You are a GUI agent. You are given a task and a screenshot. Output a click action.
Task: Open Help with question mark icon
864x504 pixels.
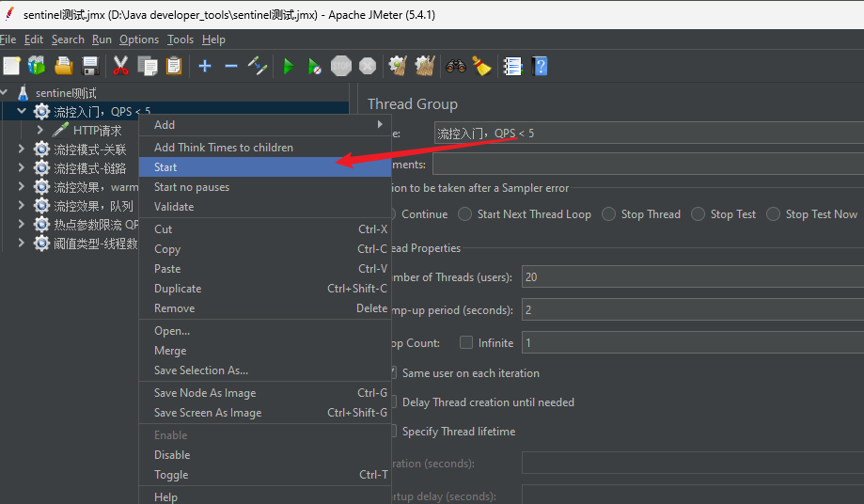pyautogui.click(x=540, y=66)
